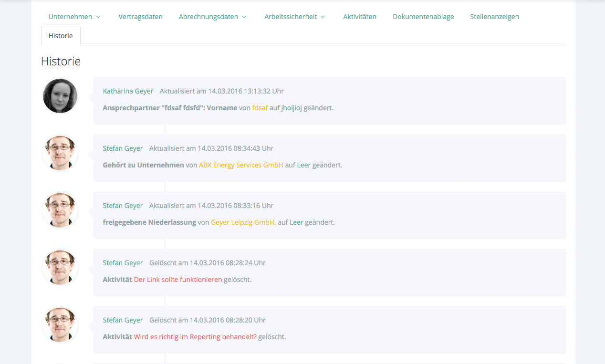Open Katharina Geyer's name link
The image size is (605, 364).
point(128,91)
